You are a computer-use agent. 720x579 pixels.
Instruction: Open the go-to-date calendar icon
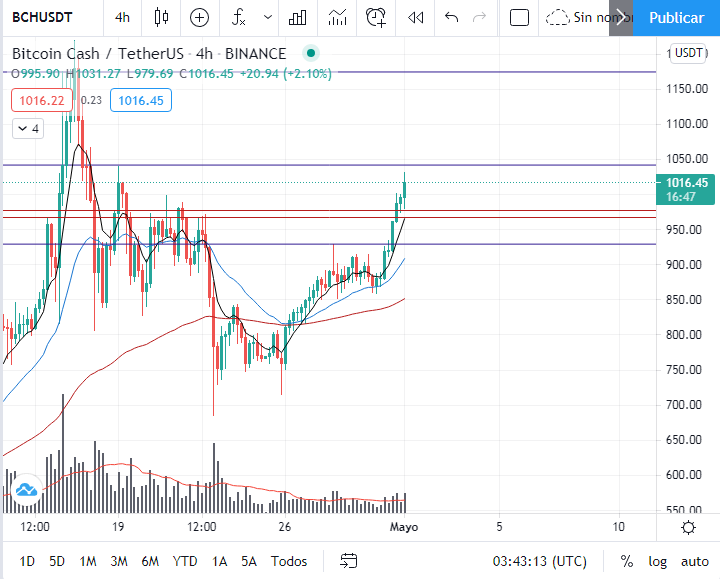click(x=349, y=561)
